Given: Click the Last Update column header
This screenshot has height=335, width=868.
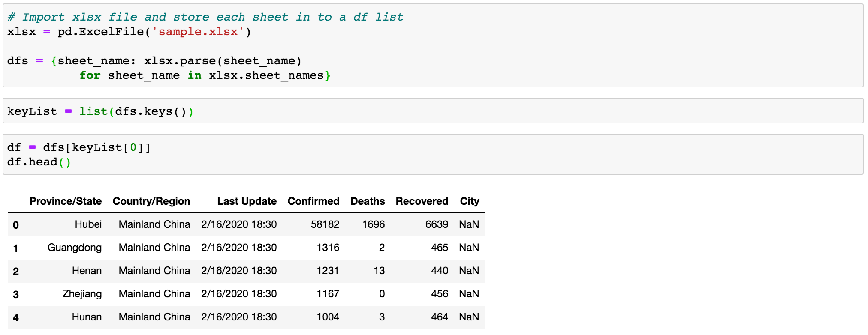Looking at the screenshot, I should pyautogui.click(x=247, y=201).
